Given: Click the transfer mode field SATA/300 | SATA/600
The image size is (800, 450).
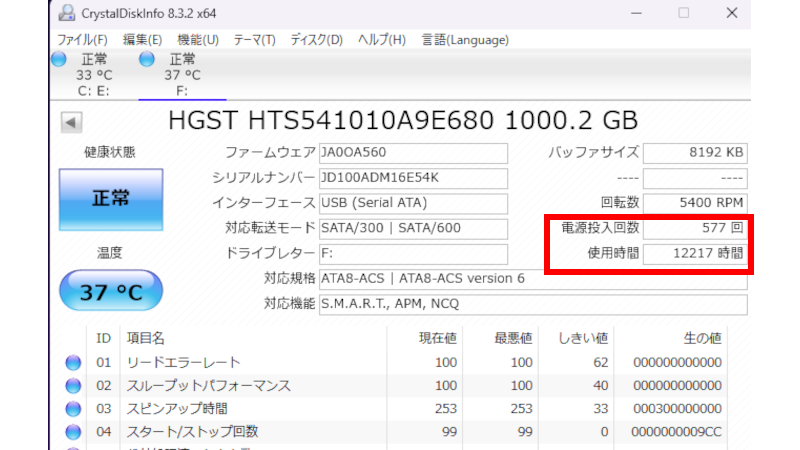Looking at the screenshot, I should (413, 228).
